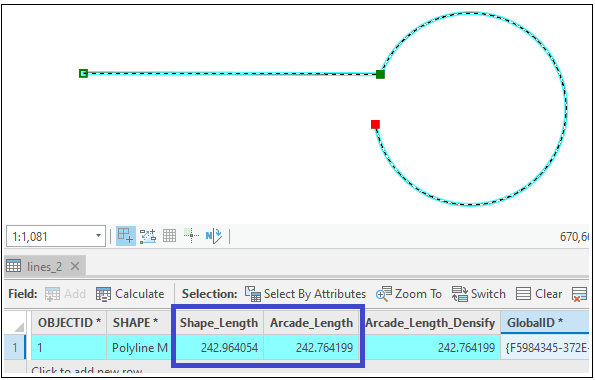Click the row 1 selector header

[14, 347]
